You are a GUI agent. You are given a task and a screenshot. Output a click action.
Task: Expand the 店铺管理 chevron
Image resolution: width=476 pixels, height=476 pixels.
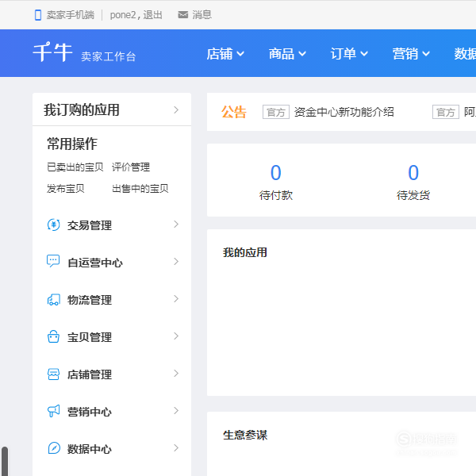pos(176,374)
